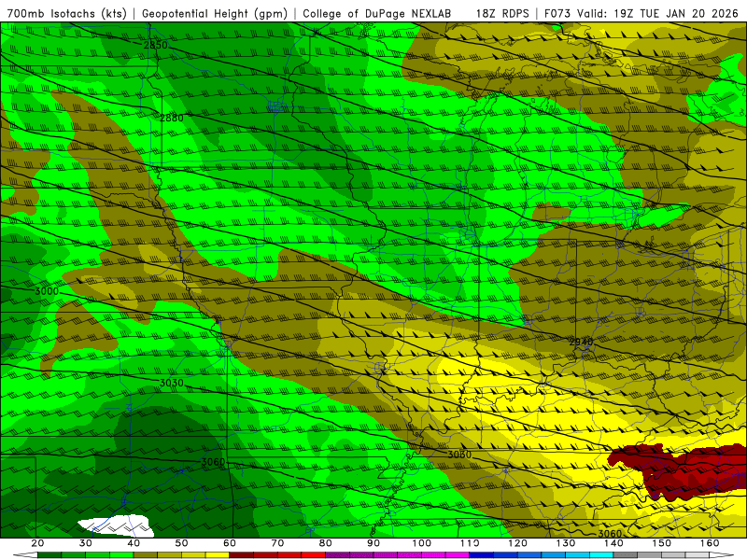Click the legend value 110

click(470, 543)
